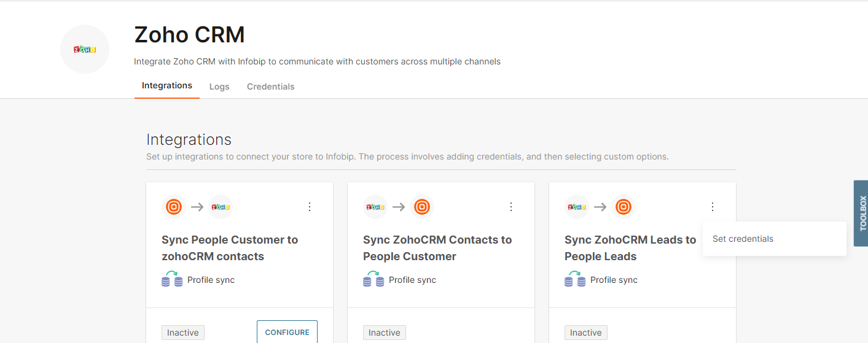868x343 pixels.
Task: Click Zoho icon on Leads sync card
Action: pos(577,207)
